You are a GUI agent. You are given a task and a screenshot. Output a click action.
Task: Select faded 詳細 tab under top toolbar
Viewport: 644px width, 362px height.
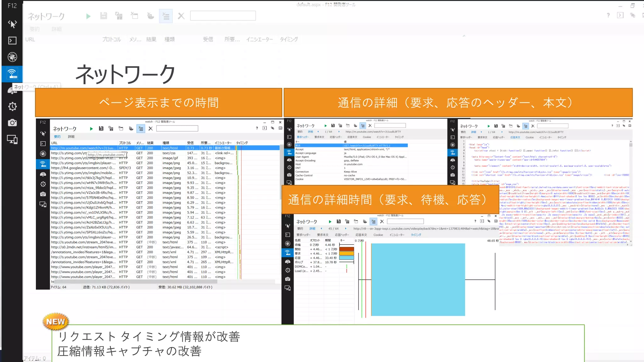click(57, 29)
